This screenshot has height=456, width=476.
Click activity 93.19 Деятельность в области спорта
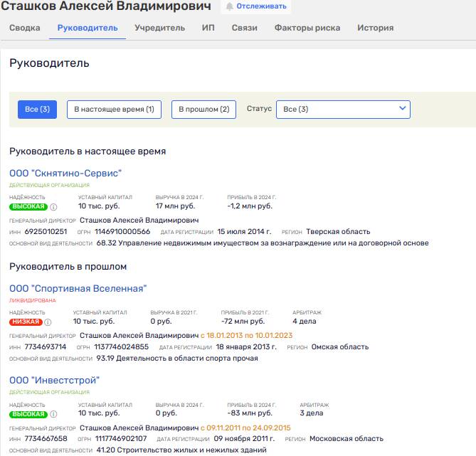(x=177, y=359)
